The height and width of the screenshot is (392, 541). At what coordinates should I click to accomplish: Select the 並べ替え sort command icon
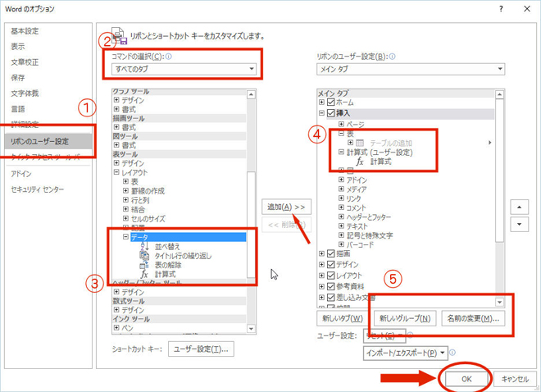[144, 247]
